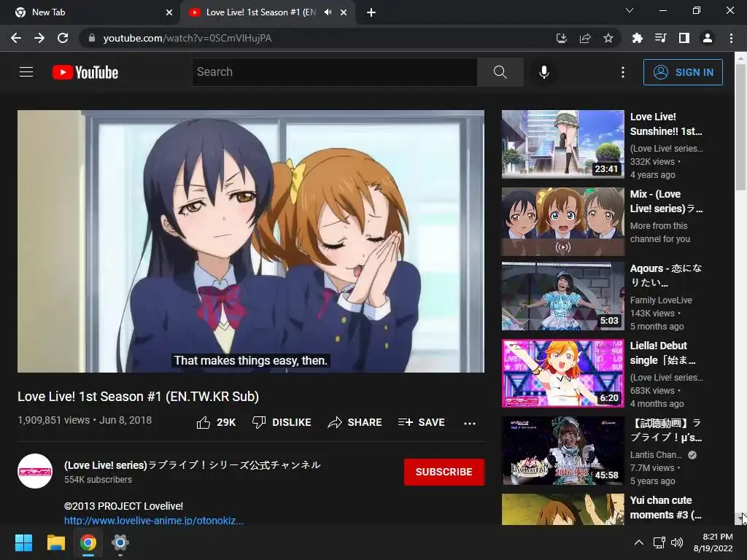Select "554K subscribers" text
The image size is (747, 560).
click(98, 480)
